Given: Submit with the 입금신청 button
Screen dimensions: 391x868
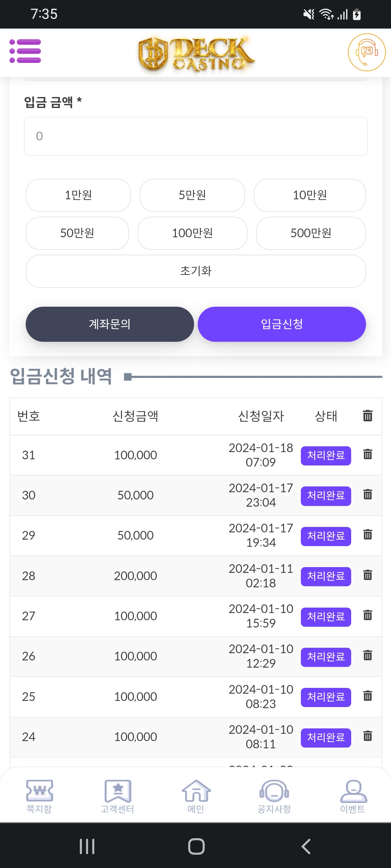Looking at the screenshot, I should pos(282,324).
